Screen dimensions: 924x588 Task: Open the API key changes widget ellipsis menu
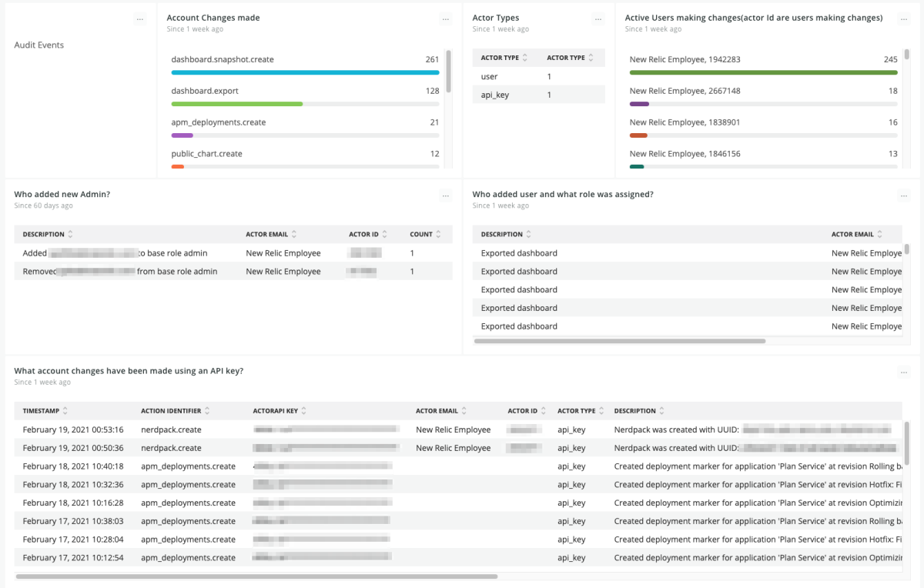tap(904, 373)
